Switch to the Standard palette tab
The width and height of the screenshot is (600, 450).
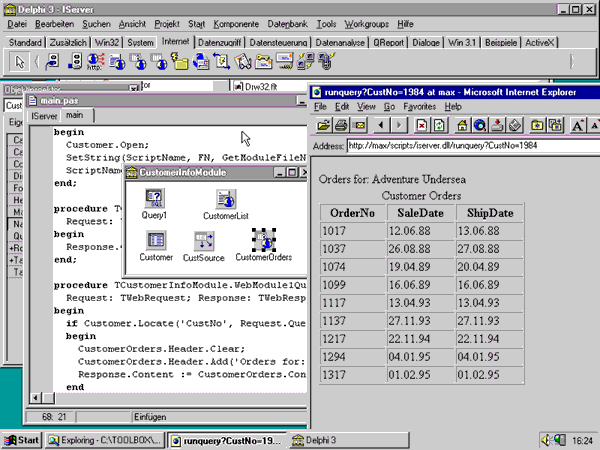[25, 42]
